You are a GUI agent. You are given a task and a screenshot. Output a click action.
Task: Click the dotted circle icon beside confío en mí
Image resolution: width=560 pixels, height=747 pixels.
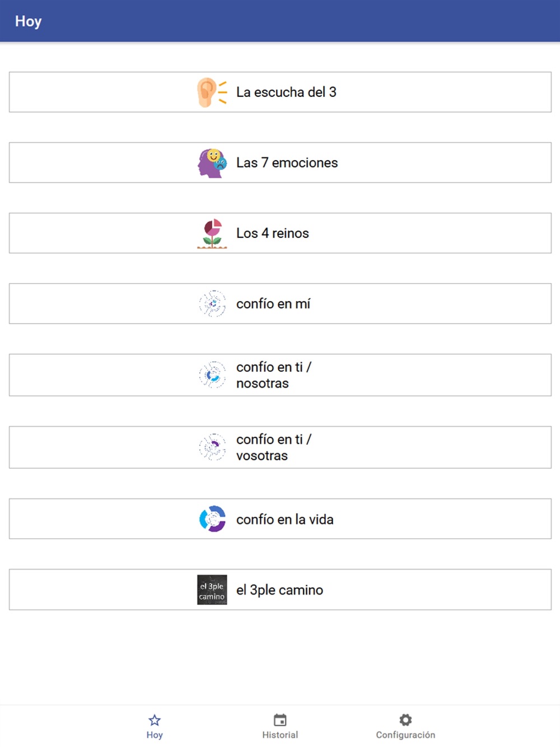pos(212,304)
